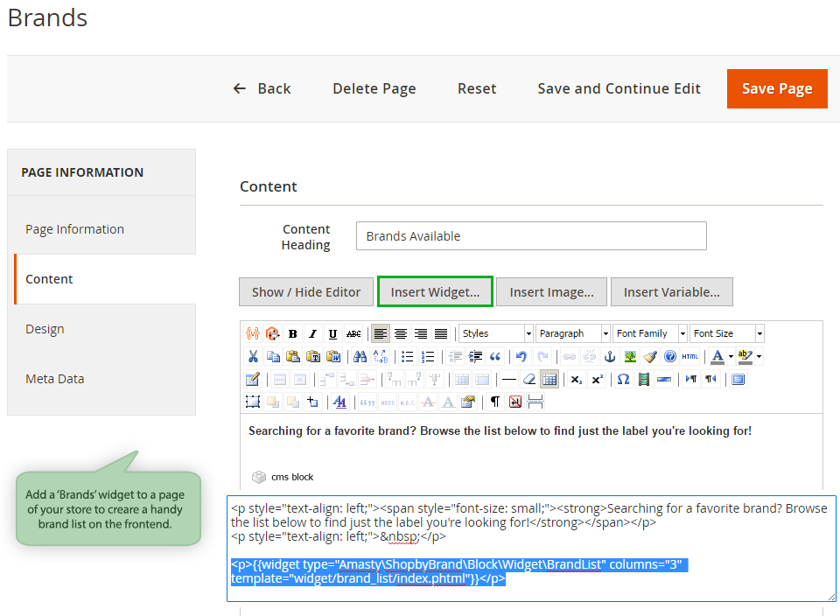Toggle Align Left

(x=381, y=333)
